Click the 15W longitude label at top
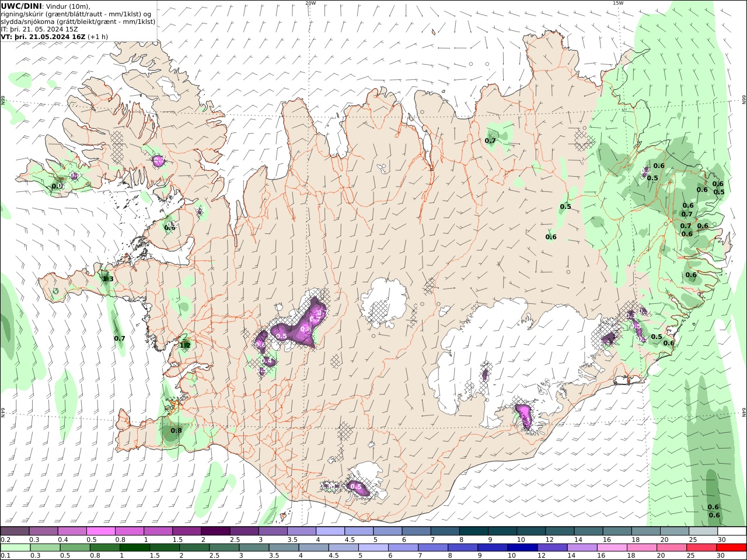This screenshot has width=747, height=560. [618, 3]
